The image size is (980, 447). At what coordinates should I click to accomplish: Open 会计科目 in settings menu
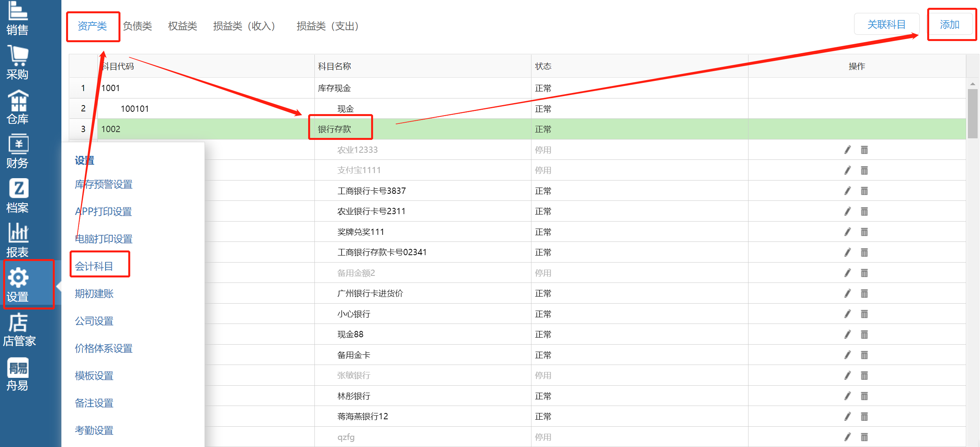tap(94, 266)
